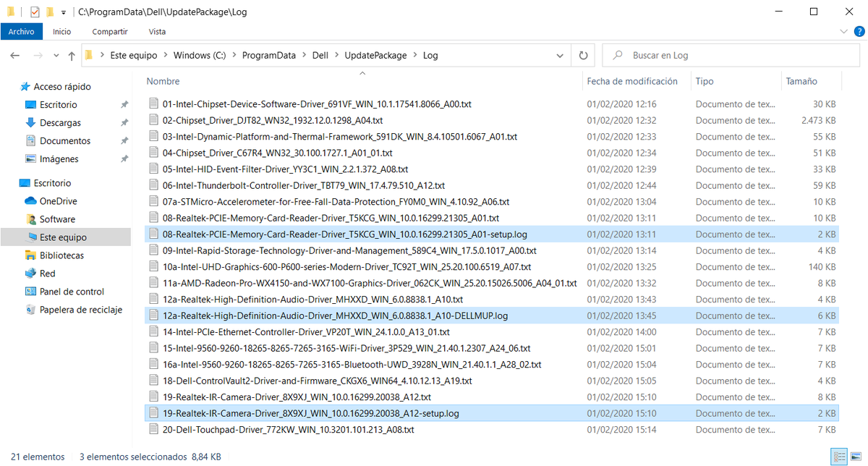Select 12a-Realtek-High-Definition-Audio A10.txt file
This screenshot has height=466, width=868.
pos(492,300)
